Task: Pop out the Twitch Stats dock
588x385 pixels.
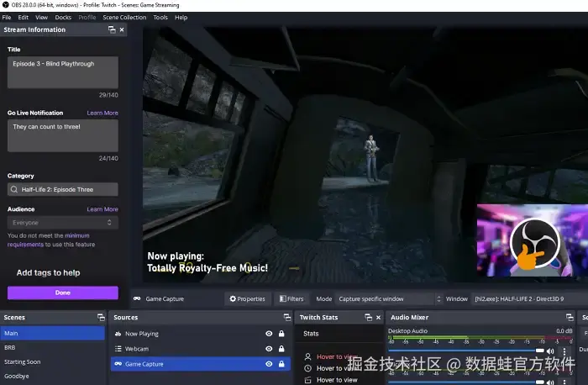Action: 368,318
